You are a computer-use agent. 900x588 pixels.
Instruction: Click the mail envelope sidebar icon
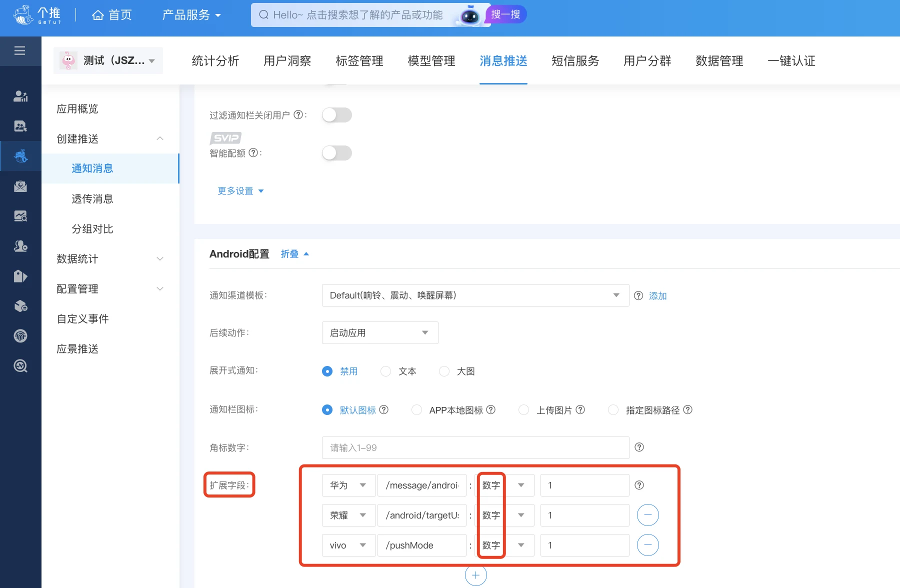[20, 186]
